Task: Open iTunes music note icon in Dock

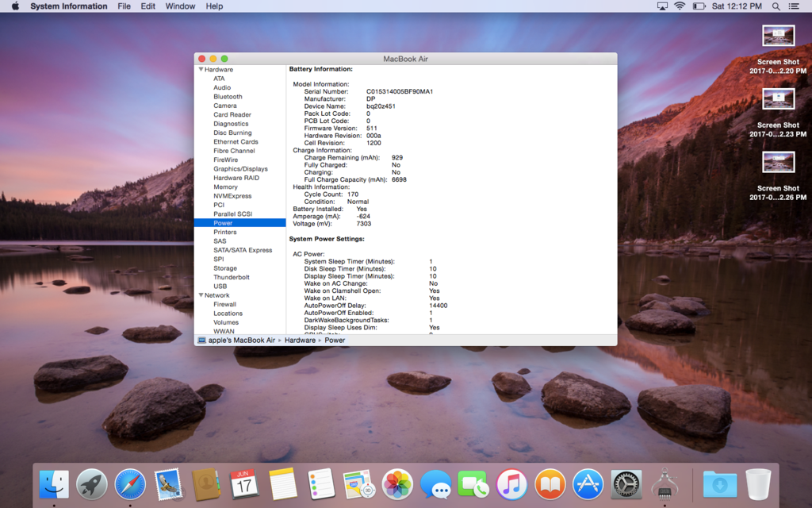Action: pyautogui.click(x=511, y=484)
